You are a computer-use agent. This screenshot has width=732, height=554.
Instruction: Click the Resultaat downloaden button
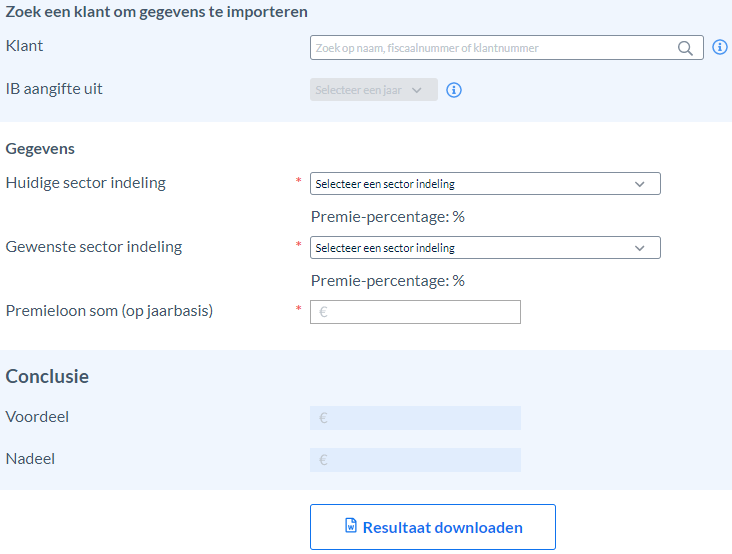433,527
